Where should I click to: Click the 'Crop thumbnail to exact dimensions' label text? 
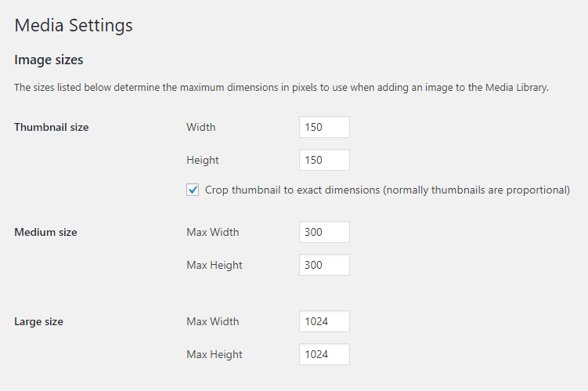(x=387, y=190)
